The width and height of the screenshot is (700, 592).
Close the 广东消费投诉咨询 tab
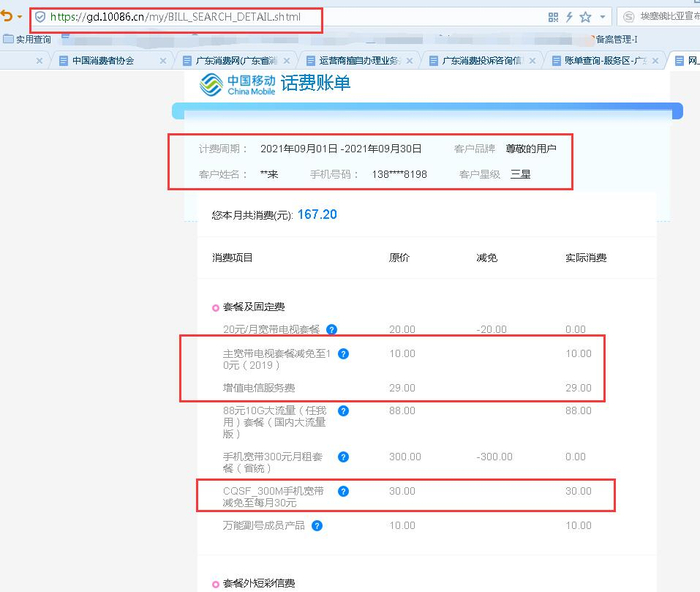tap(532, 61)
